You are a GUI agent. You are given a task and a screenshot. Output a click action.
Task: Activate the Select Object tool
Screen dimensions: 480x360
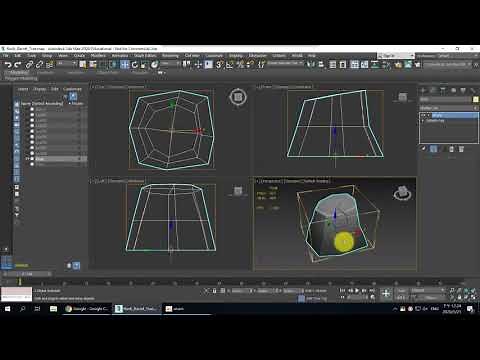tap(83, 65)
